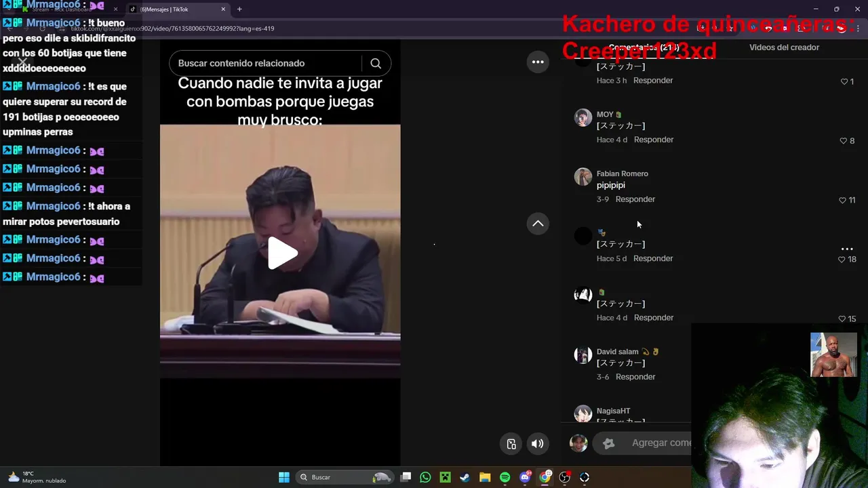Viewport: 868px width, 488px height.
Task: Click the Chrome icon in the taskbar
Action: [545, 477]
